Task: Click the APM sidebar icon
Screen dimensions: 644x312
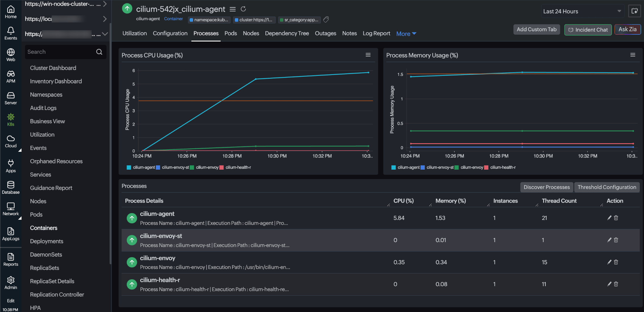Action: pyautogui.click(x=11, y=77)
